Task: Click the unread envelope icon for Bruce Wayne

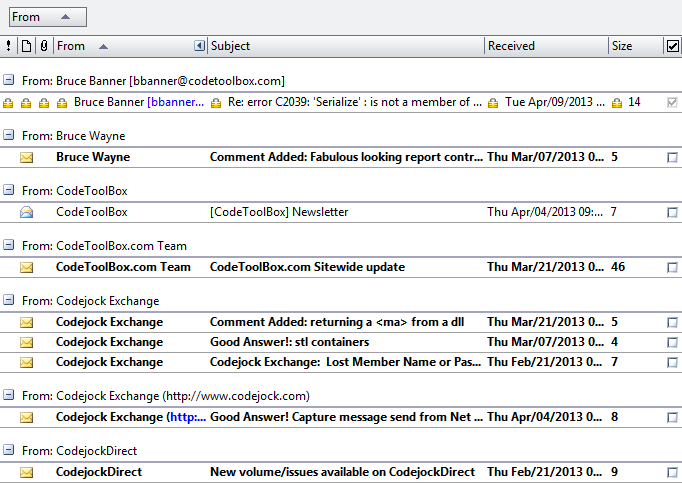Action: (27, 157)
